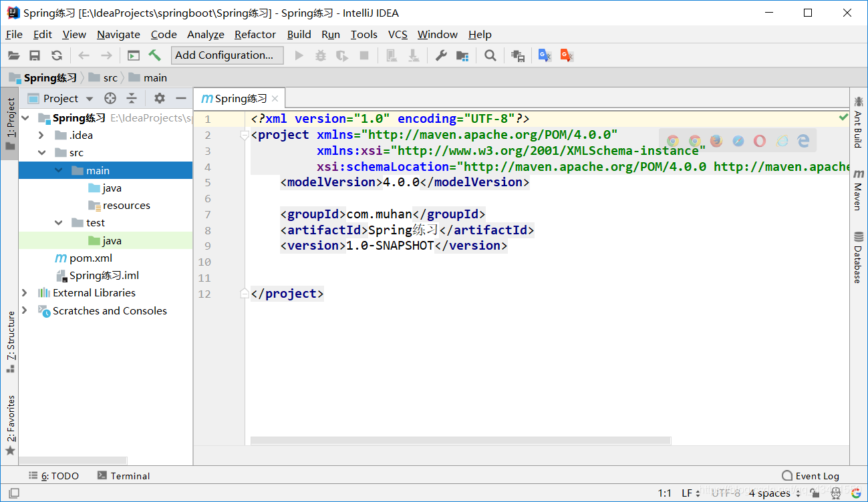Image resolution: width=868 pixels, height=502 pixels.
Task: Click the green Run play icon
Action: pyautogui.click(x=299, y=55)
